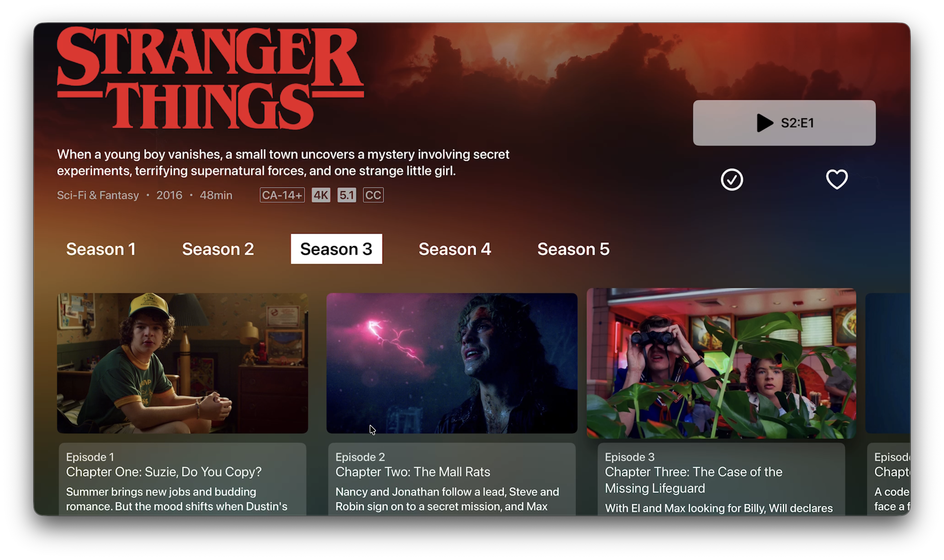Play episode S2:E1

click(x=784, y=123)
